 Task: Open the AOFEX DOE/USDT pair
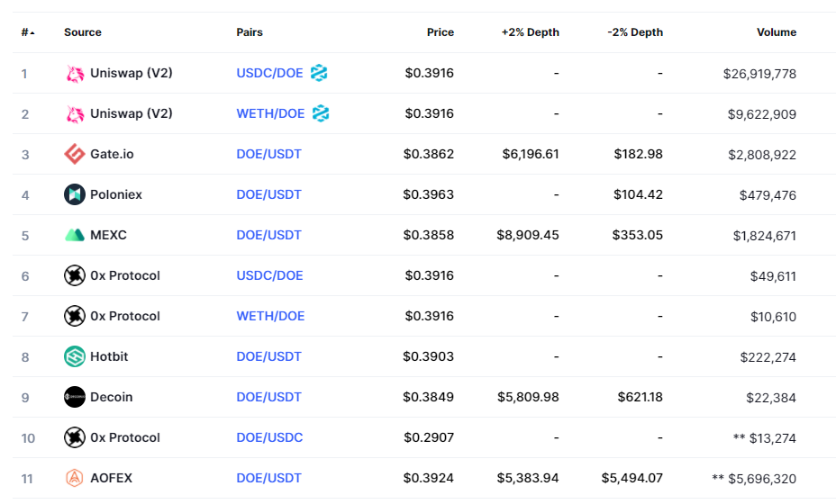268,478
